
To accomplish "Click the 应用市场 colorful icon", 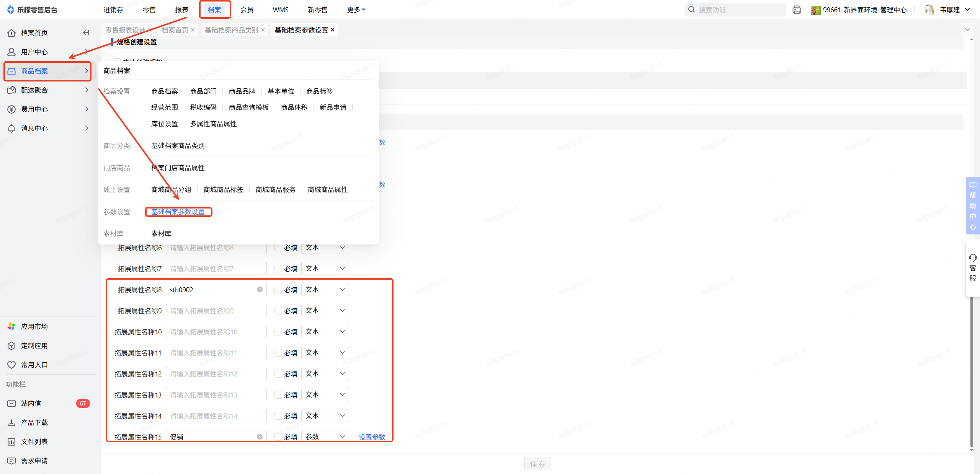I will click(11, 326).
